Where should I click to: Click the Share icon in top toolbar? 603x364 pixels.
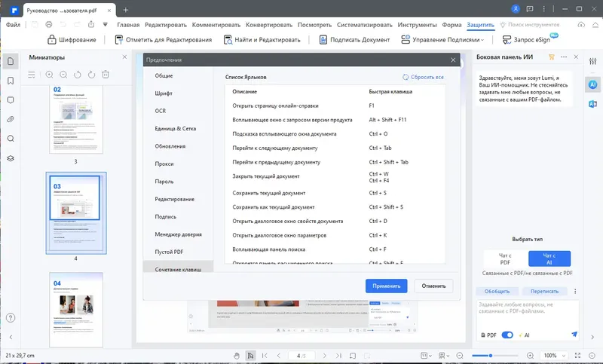tap(91, 25)
